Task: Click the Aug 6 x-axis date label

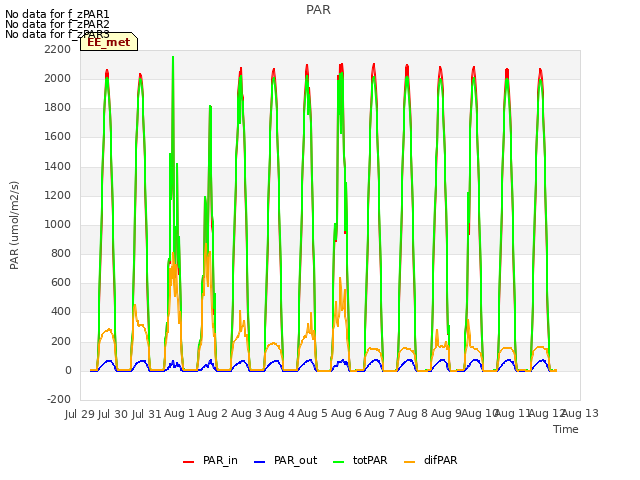Action: tap(346, 414)
